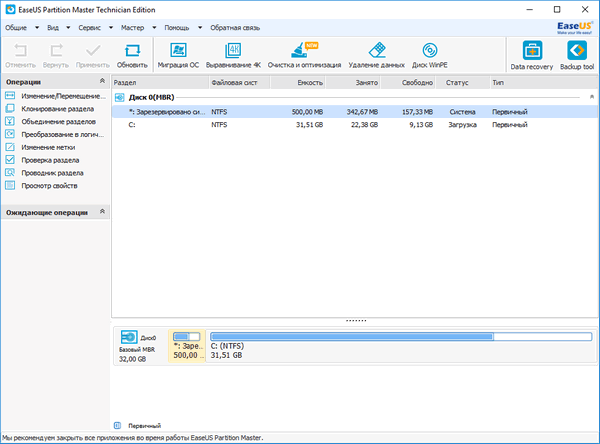Click the panel splitter dots handle
Screen dimensions: 600x444
[x=356, y=321]
